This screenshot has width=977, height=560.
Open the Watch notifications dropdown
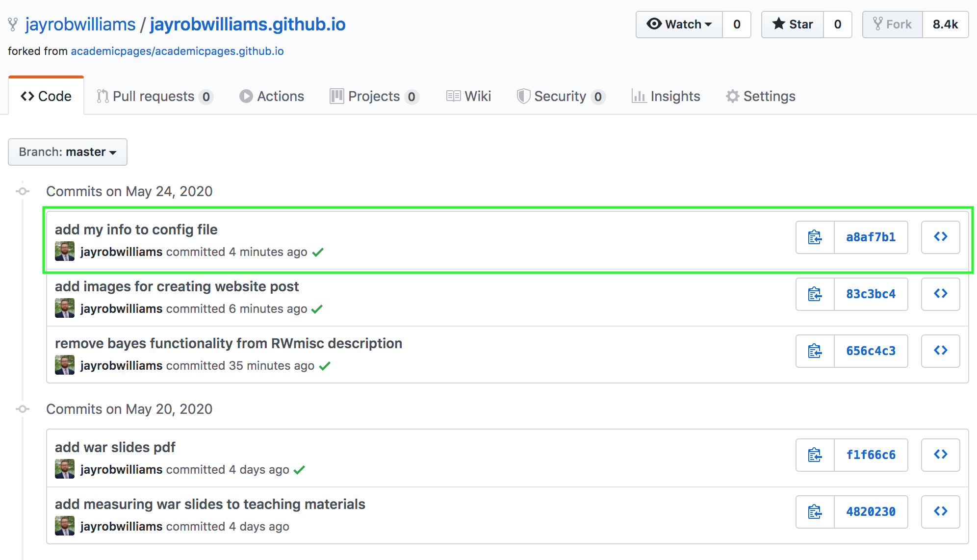(x=679, y=25)
